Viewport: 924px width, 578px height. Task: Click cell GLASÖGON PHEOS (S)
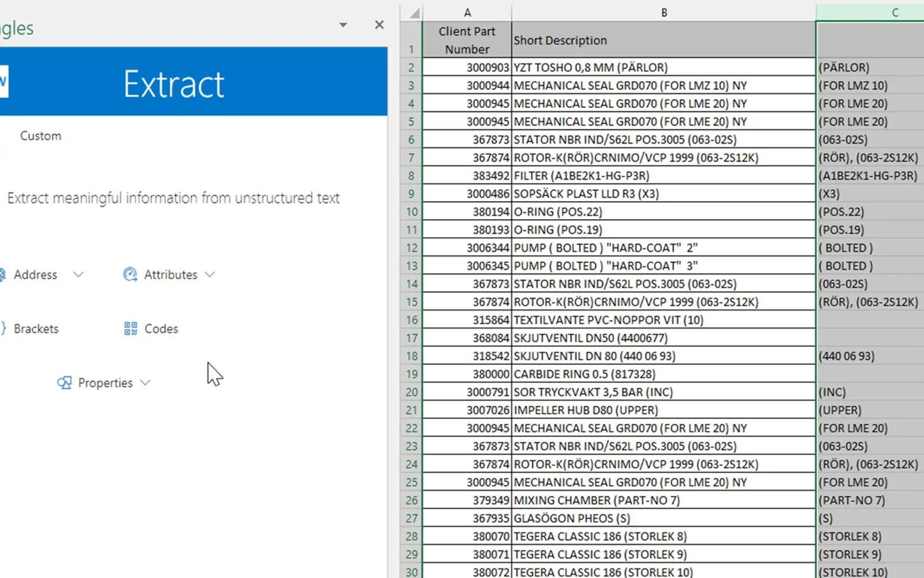664,518
